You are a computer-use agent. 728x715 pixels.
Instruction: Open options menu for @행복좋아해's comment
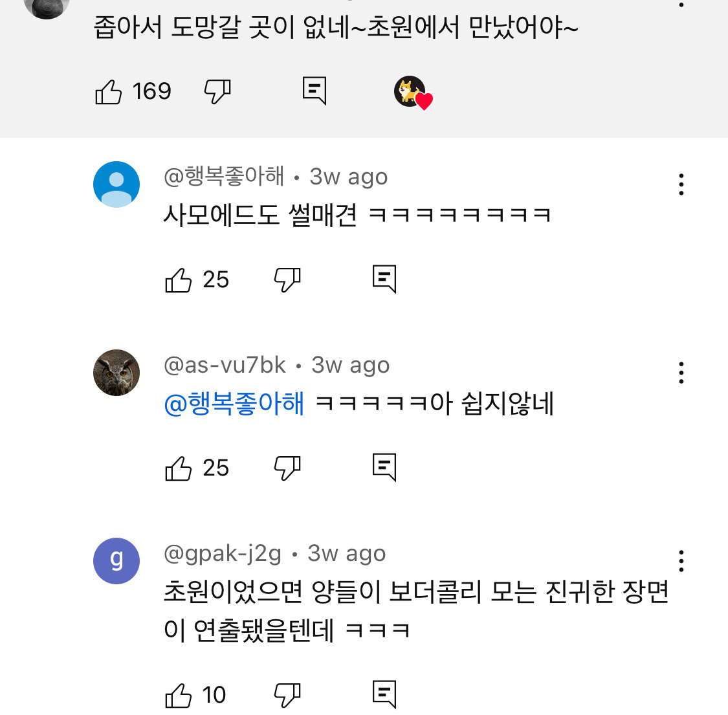[x=681, y=184]
